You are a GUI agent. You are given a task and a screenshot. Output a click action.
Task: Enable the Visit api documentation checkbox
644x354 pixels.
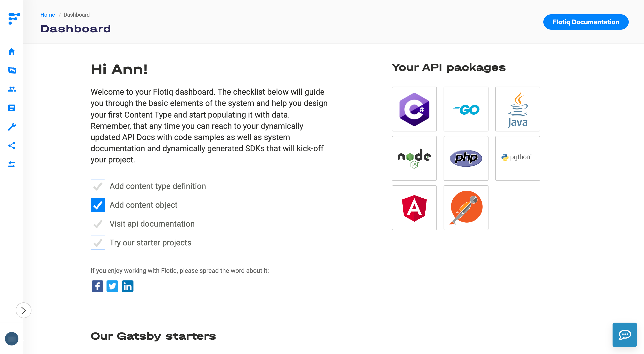[x=97, y=224]
